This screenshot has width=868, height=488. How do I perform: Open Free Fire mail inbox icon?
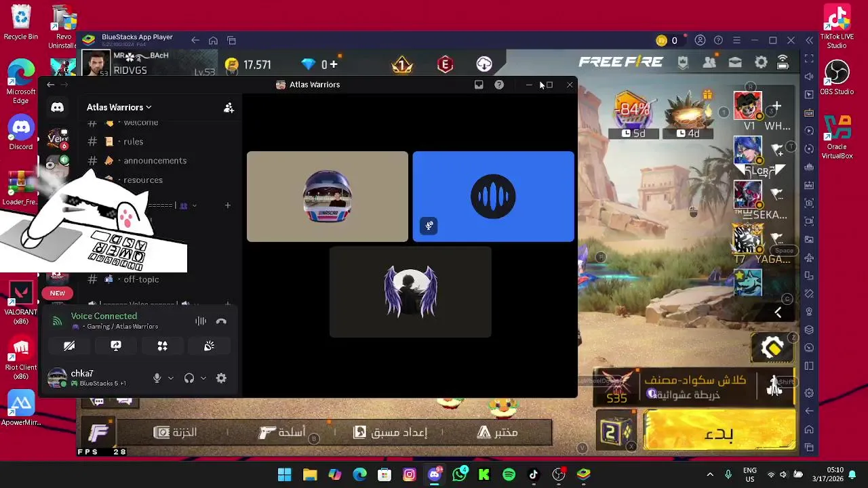[735, 62]
